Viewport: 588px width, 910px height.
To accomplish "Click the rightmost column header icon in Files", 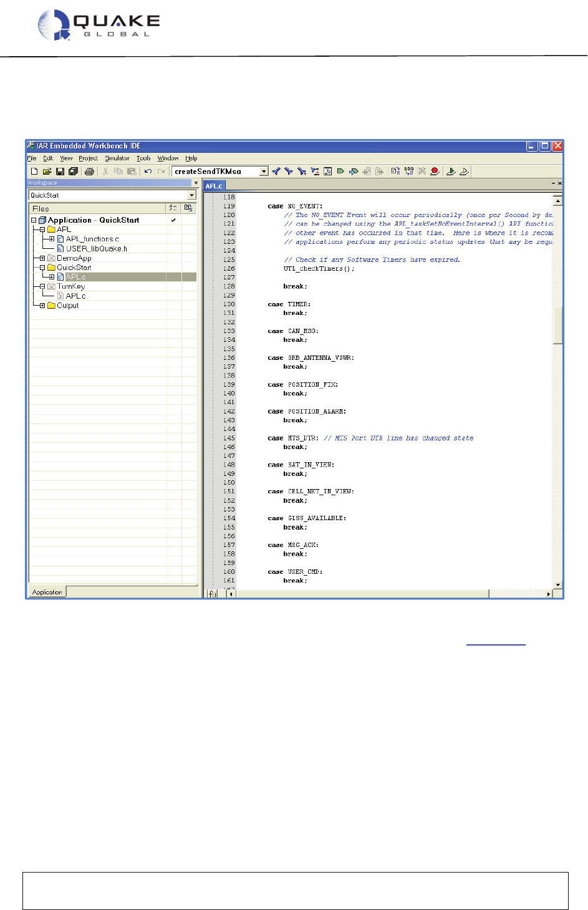I will [188, 208].
